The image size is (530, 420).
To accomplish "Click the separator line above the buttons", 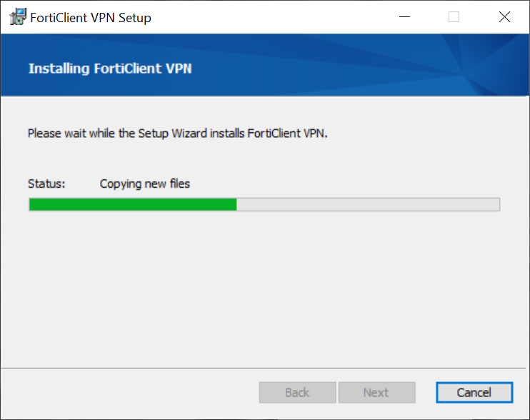I will click(264, 369).
